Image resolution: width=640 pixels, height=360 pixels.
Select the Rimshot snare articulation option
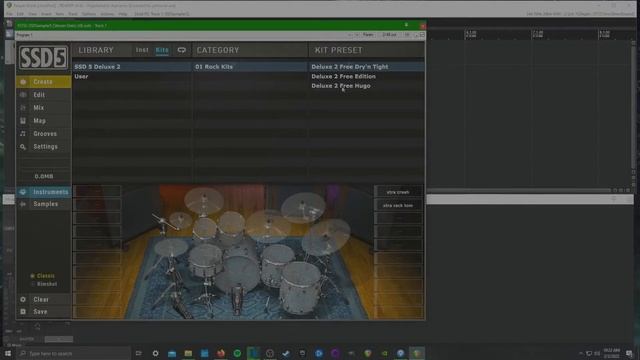coord(44,284)
